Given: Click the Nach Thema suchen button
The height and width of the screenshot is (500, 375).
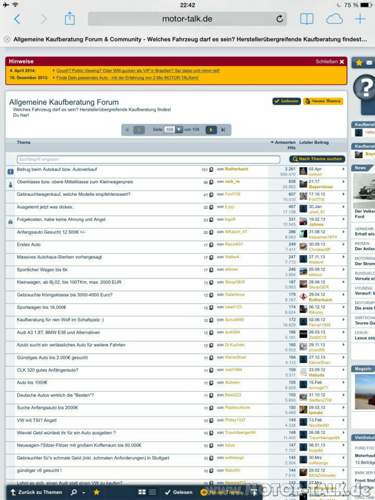Looking at the screenshot, I should coord(317,159).
